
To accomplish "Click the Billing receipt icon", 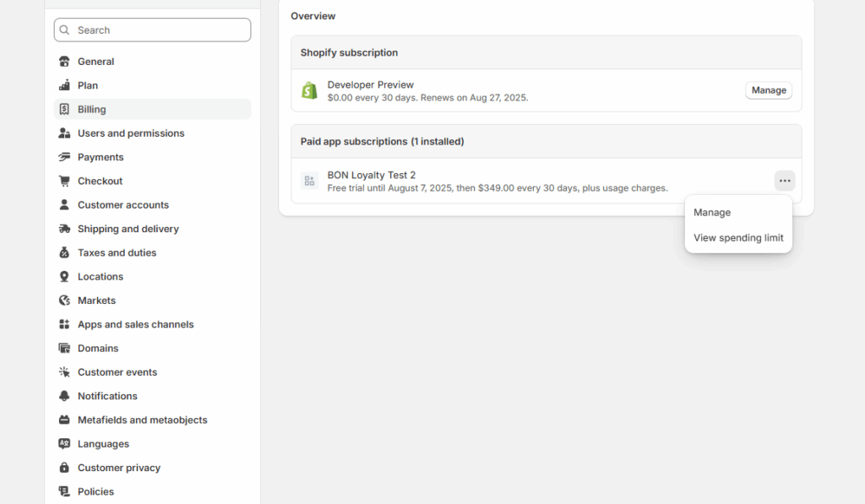I will click(64, 109).
